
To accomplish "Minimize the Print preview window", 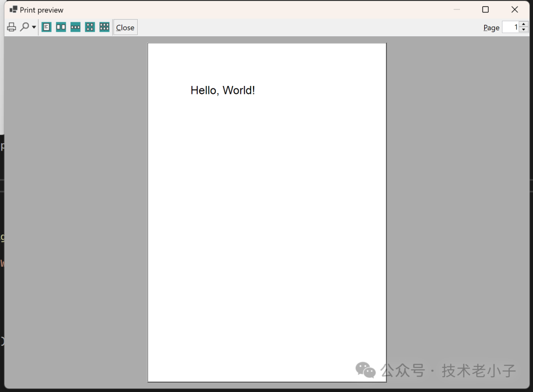I will (x=457, y=9).
